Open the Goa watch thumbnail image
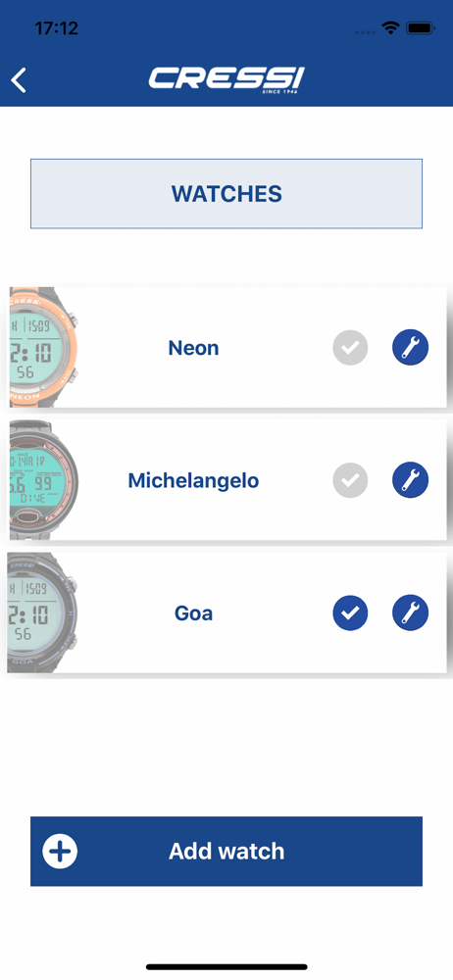453x980 pixels. pos(44,612)
